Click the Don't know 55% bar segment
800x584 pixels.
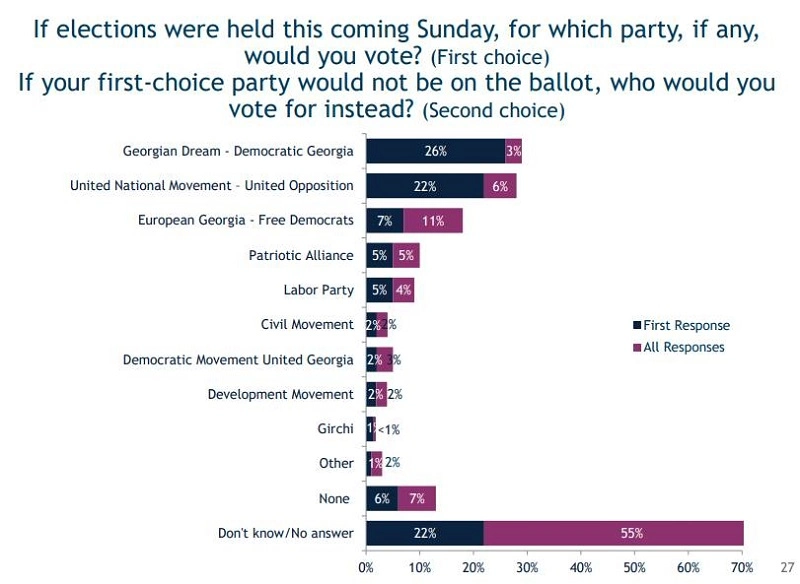pyautogui.click(x=614, y=533)
